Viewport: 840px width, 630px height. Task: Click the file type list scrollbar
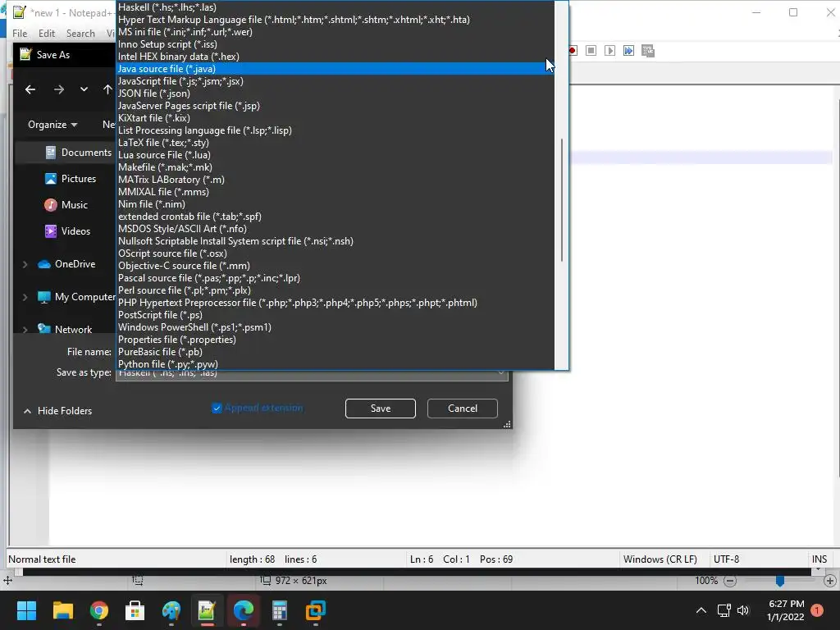(561, 200)
